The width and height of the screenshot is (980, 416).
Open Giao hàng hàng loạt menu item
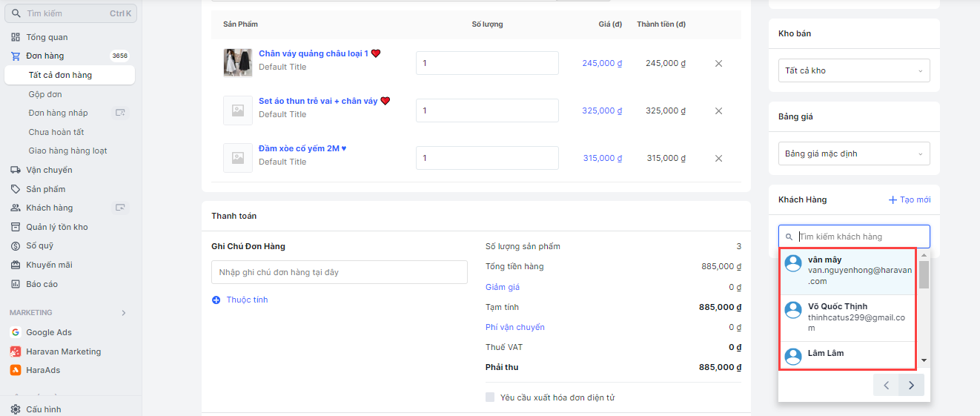pyautogui.click(x=67, y=151)
